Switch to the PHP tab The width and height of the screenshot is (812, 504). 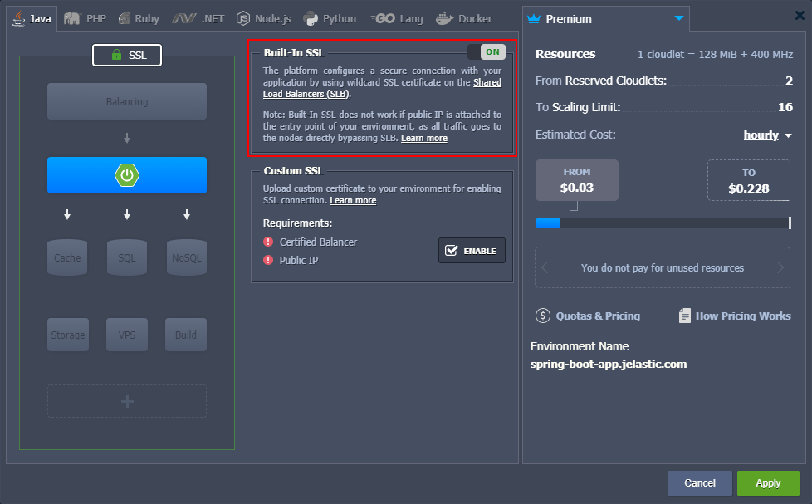click(x=86, y=18)
